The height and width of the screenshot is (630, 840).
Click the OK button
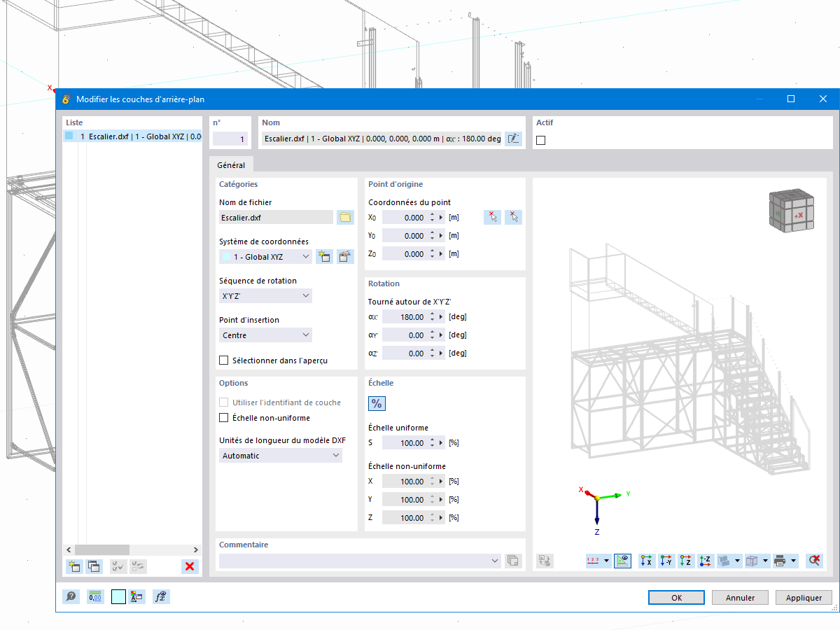click(676, 598)
